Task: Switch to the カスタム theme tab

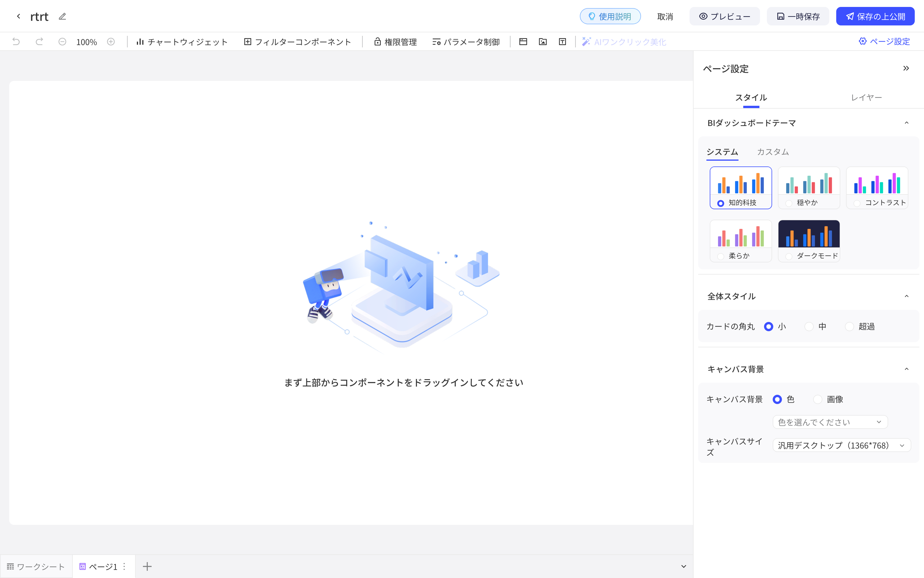Action: click(773, 152)
